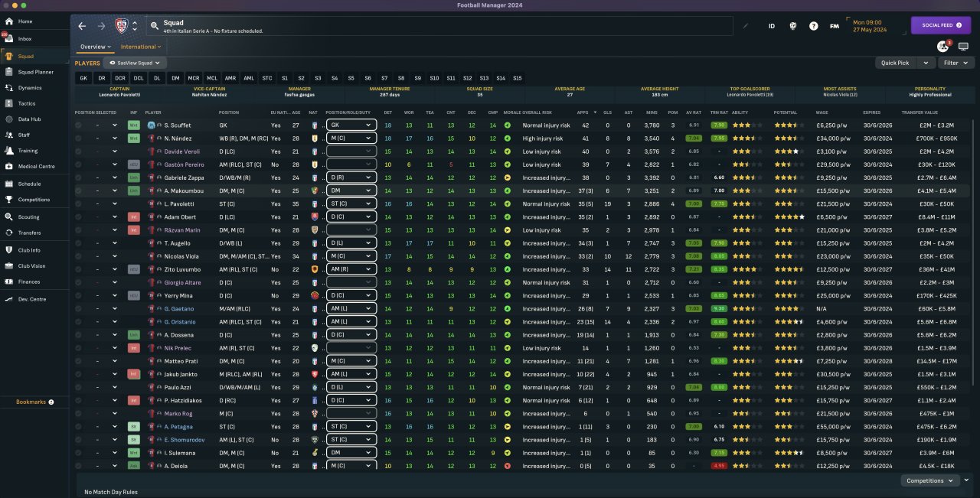Image resolution: width=980 pixels, height=498 pixels.
Task: Open L. Pavoletti's ST (C) role dropdown
Action: tap(351, 204)
